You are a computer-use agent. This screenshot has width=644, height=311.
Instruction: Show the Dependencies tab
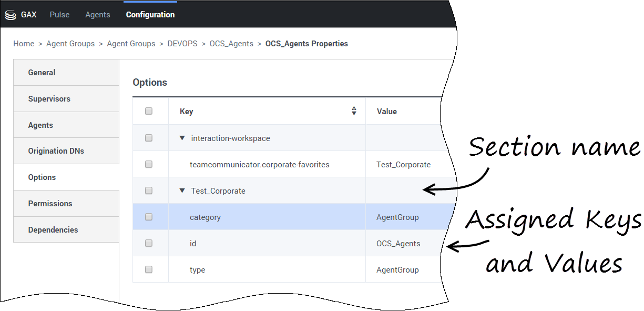53,230
